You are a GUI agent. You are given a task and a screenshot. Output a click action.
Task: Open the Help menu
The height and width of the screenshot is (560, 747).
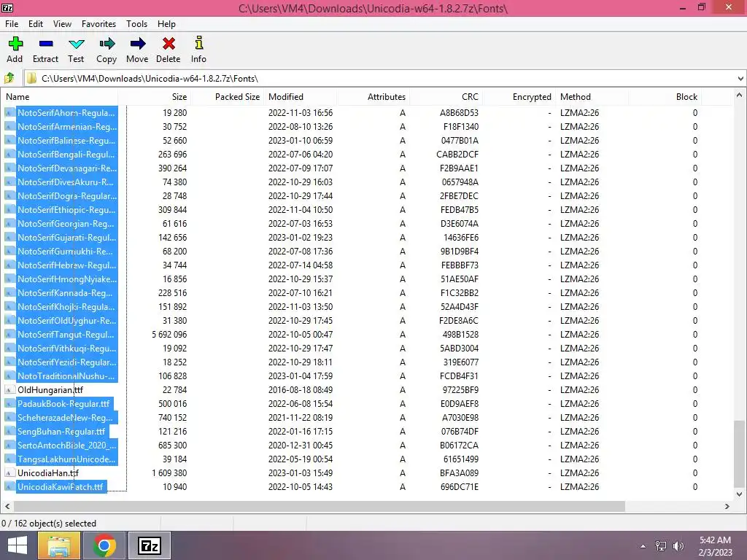tap(167, 24)
